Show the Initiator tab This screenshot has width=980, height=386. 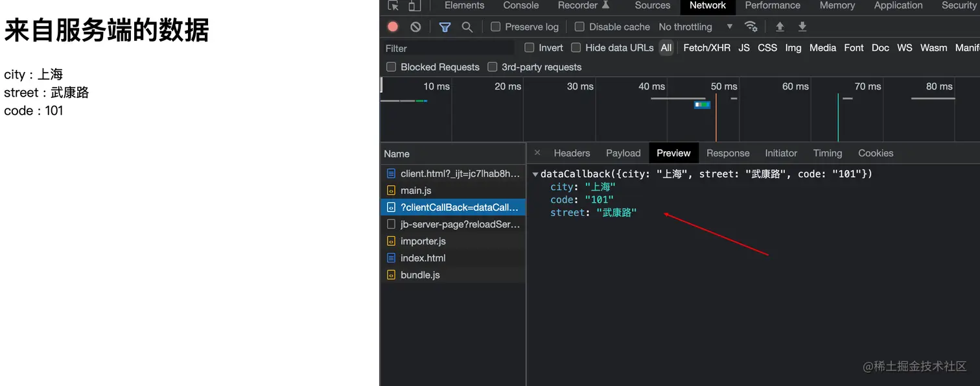point(781,153)
